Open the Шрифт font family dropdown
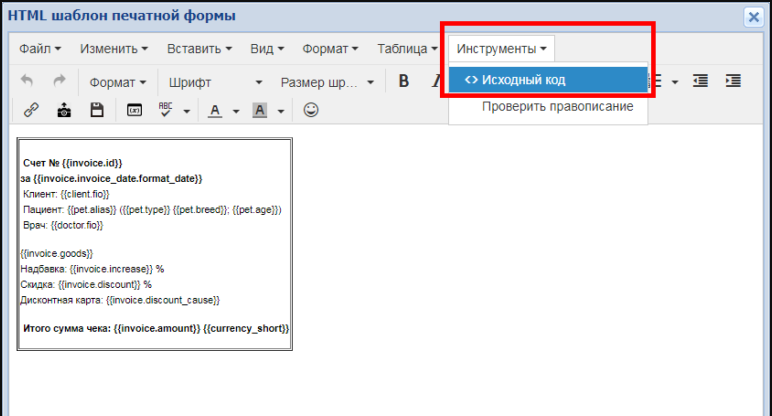The image size is (772, 416). tap(215, 82)
